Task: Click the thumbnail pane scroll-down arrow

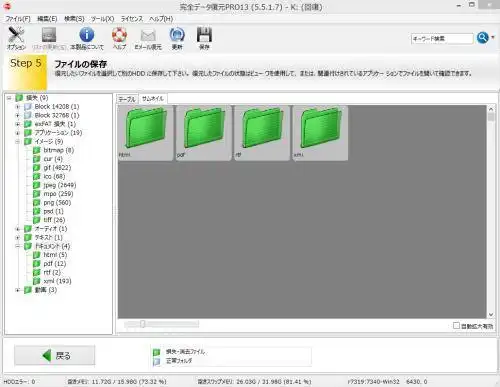Action: tap(491, 314)
